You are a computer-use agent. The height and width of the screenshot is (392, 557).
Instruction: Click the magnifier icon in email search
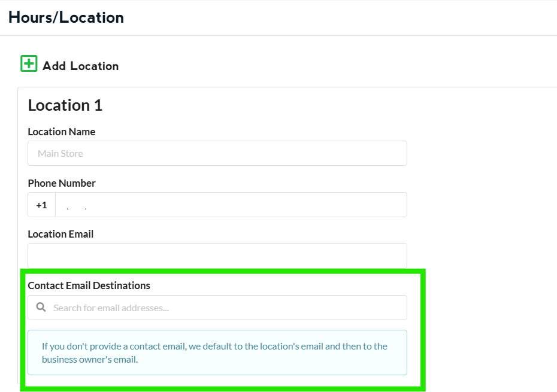coord(41,307)
